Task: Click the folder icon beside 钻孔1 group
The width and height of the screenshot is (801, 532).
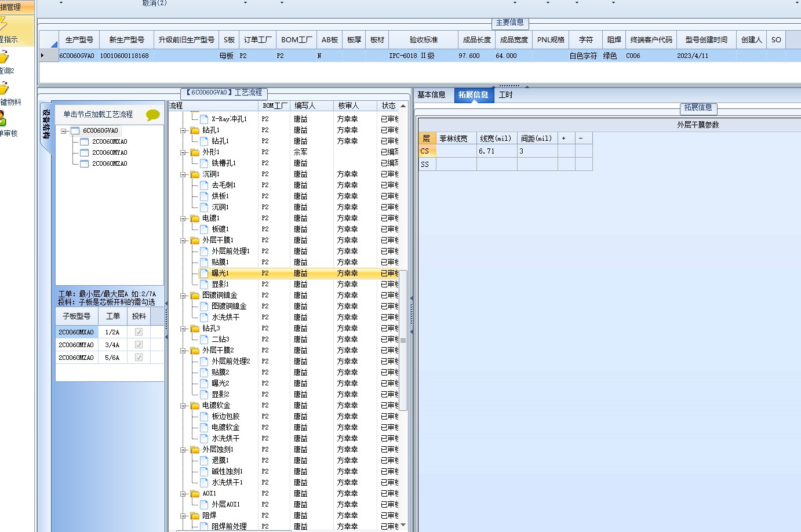Action: pos(195,130)
